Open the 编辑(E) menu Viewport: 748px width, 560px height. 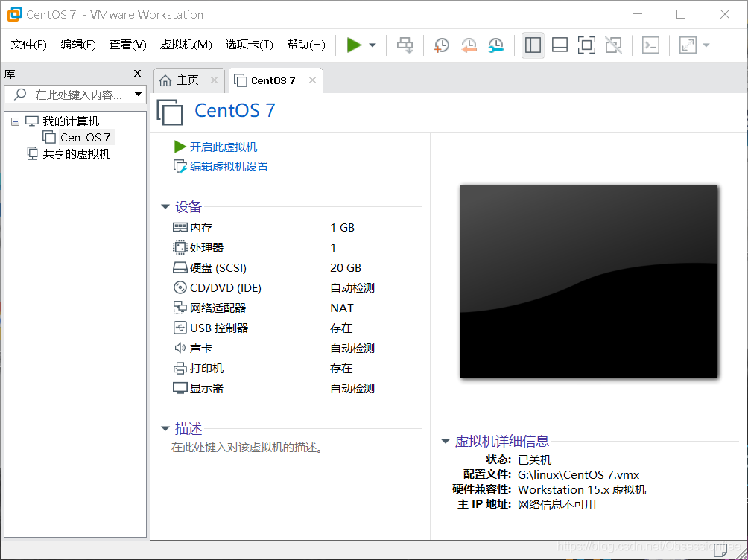tap(78, 45)
